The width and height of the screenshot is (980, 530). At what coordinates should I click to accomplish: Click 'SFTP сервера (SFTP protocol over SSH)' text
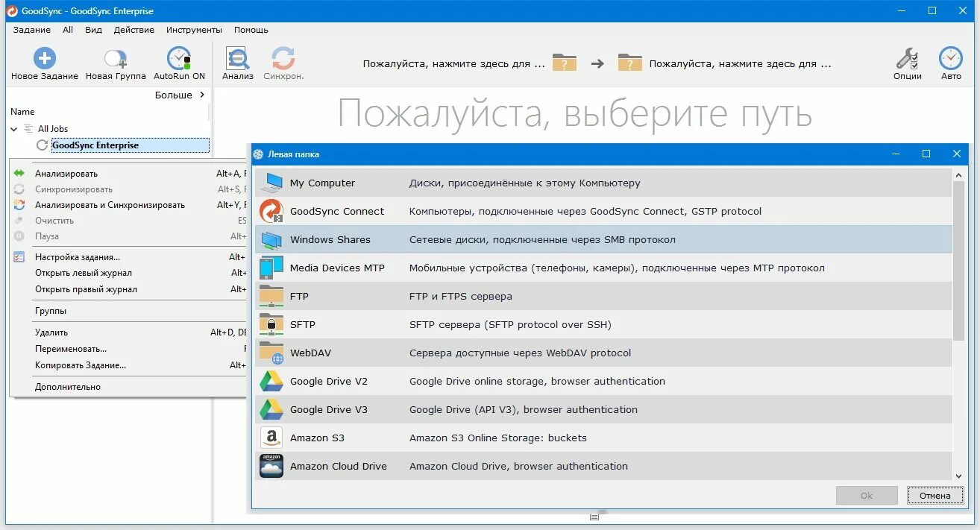pos(510,325)
